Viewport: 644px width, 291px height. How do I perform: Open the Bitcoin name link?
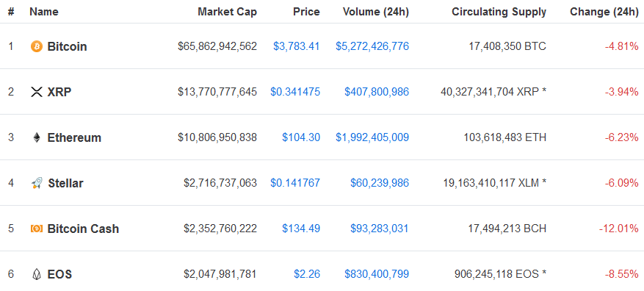pyautogui.click(x=68, y=46)
